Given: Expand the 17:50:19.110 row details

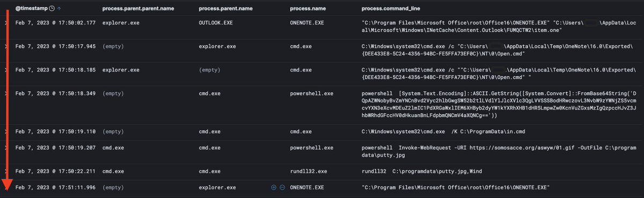Looking at the screenshot, I should tap(6, 131).
